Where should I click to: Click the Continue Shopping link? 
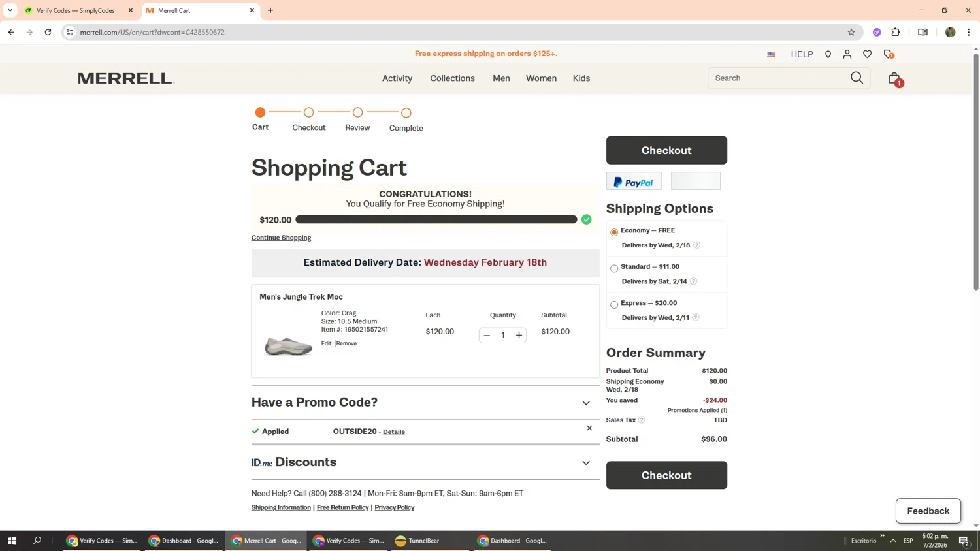281,238
